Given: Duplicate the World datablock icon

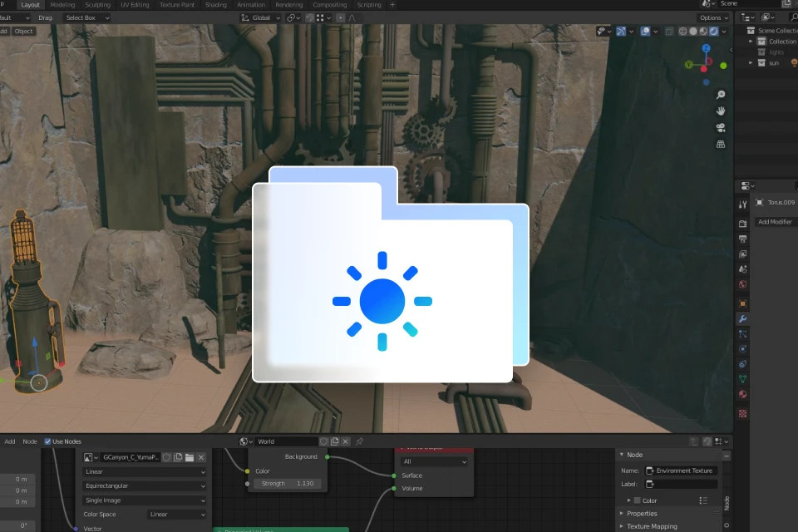Looking at the screenshot, I should click(334, 441).
